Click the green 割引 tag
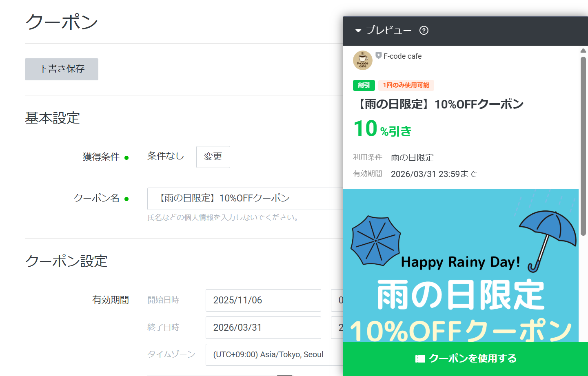The image size is (588, 376). click(x=364, y=85)
